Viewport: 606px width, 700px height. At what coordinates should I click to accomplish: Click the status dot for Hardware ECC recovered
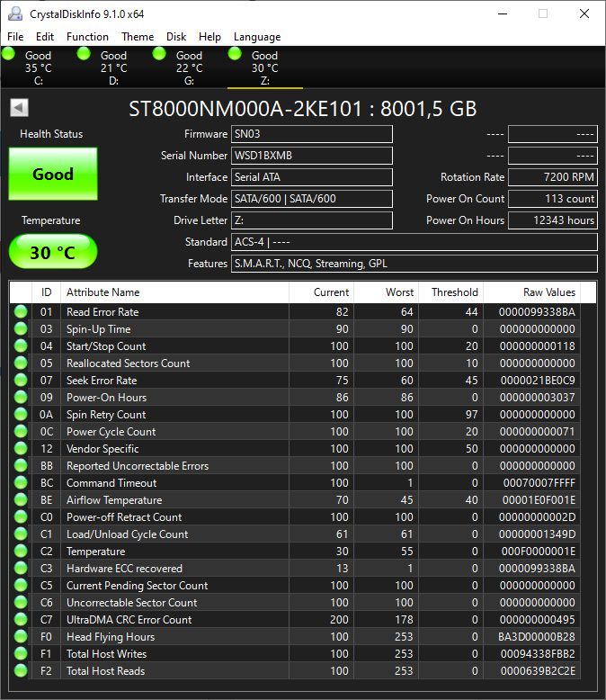(x=21, y=569)
